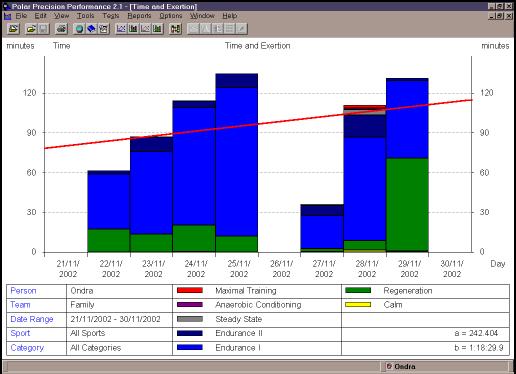The image size is (516, 374).
Task: Click the 26/11/2002 axis date label
Action: [x=281, y=269]
